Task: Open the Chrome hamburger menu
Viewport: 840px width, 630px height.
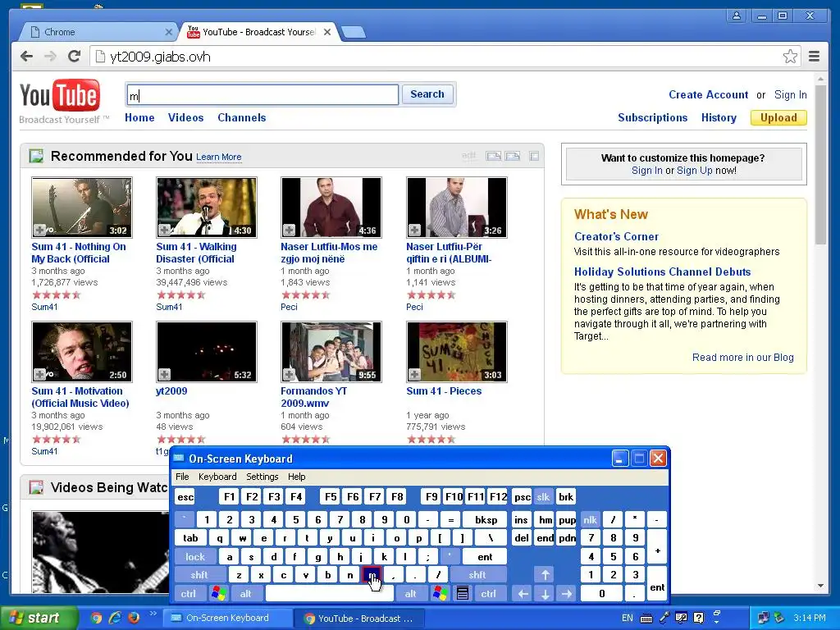Action: (814, 57)
